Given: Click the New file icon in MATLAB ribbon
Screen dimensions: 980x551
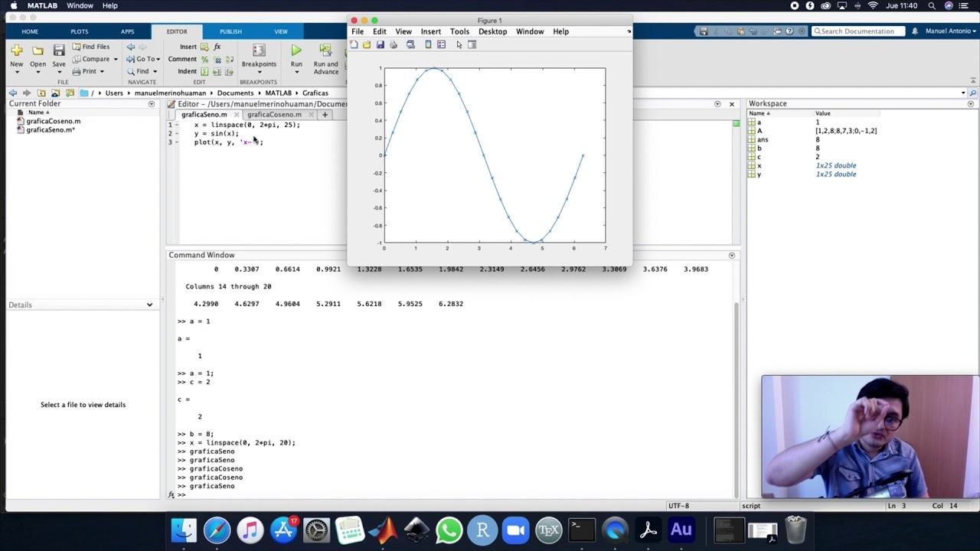Looking at the screenshot, I should click(x=17, y=51).
